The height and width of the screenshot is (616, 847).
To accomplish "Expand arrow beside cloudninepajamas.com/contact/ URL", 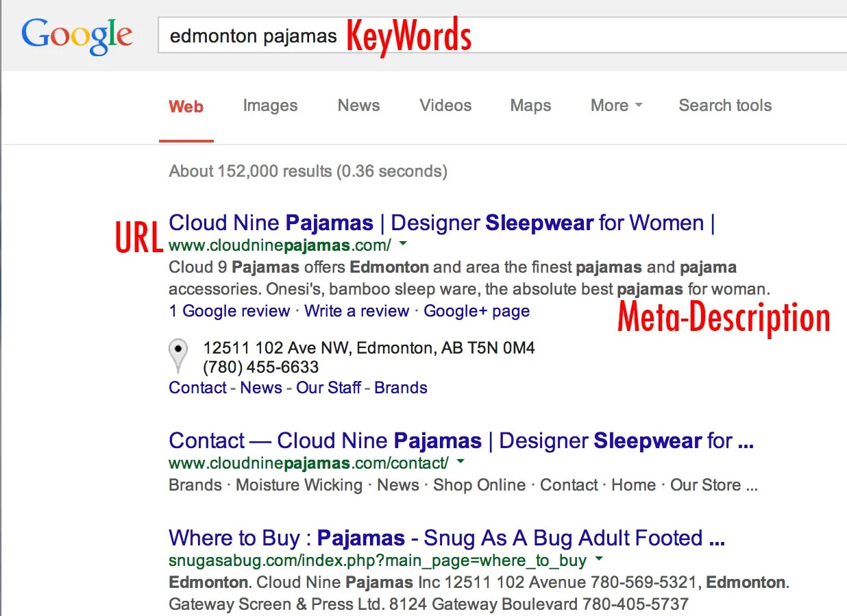I will pyautogui.click(x=461, y=462).
